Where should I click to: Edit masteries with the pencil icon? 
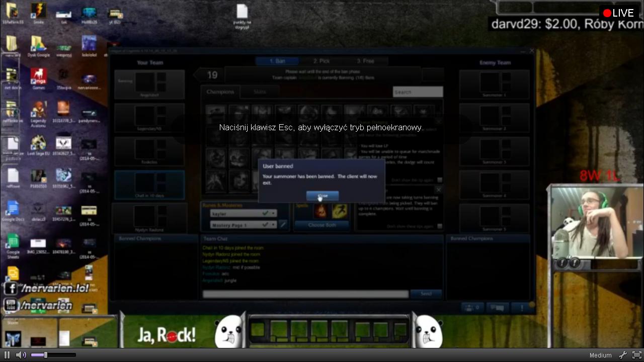(283, 225)
